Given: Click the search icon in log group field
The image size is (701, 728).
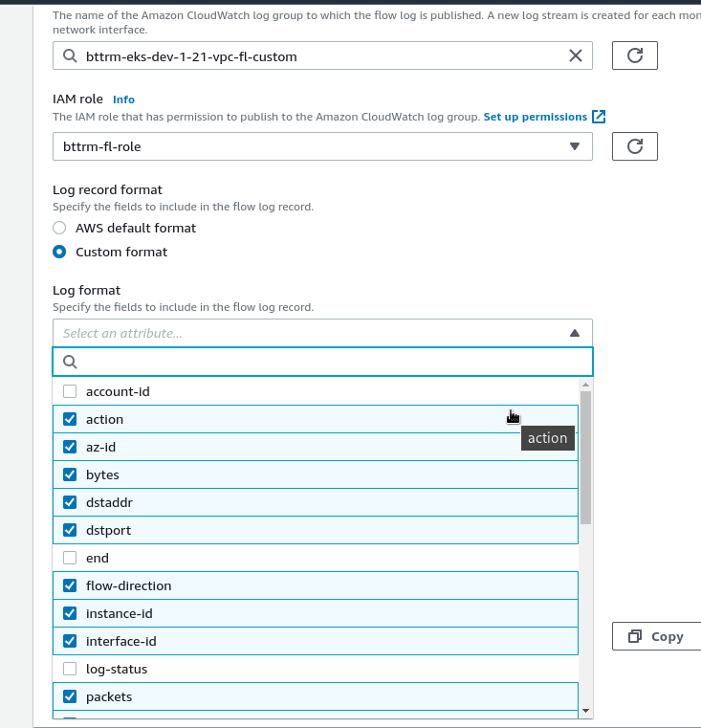Looking at the screenshot, I should [70, 56].
